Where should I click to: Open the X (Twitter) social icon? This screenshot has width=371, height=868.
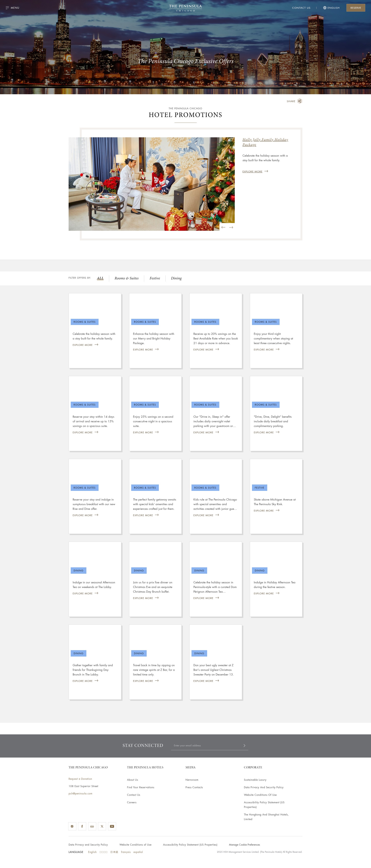click(x=102, y=826)
